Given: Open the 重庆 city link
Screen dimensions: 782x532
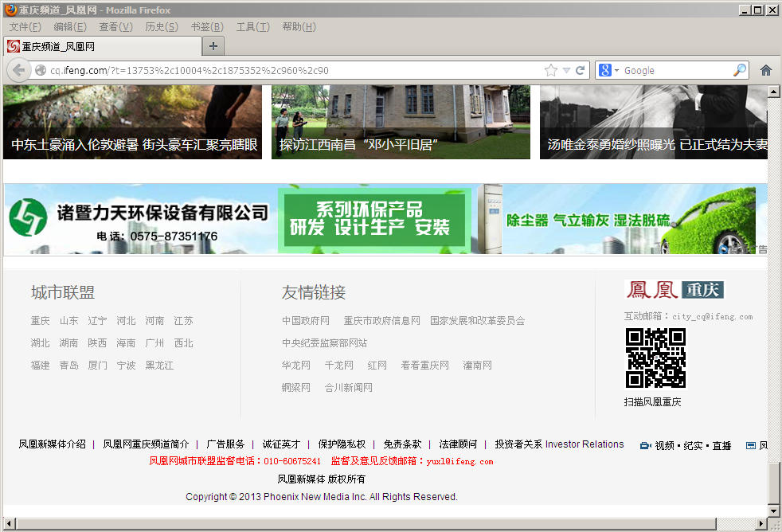Looking at the screenshot, I should [41, 321].
